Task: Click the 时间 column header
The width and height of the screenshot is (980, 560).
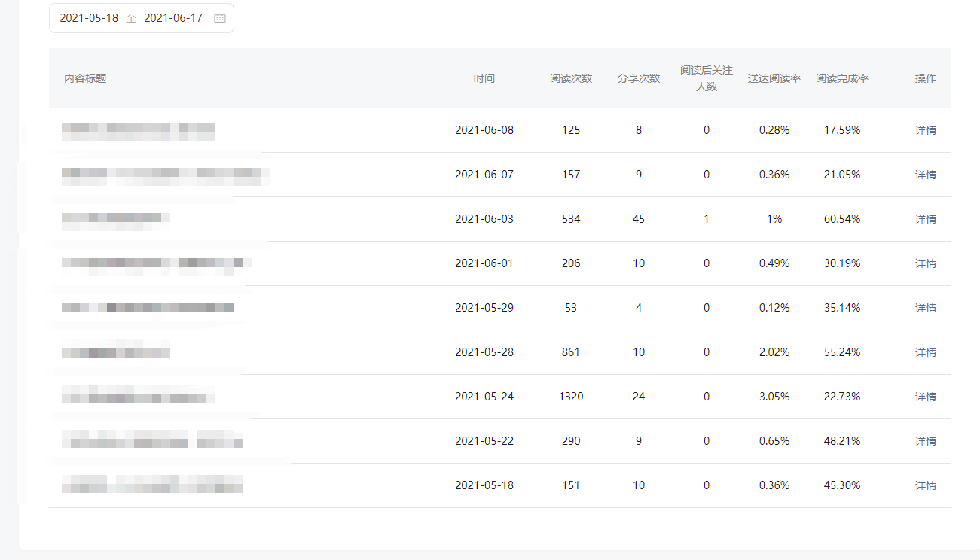Action: coord(484,78)
